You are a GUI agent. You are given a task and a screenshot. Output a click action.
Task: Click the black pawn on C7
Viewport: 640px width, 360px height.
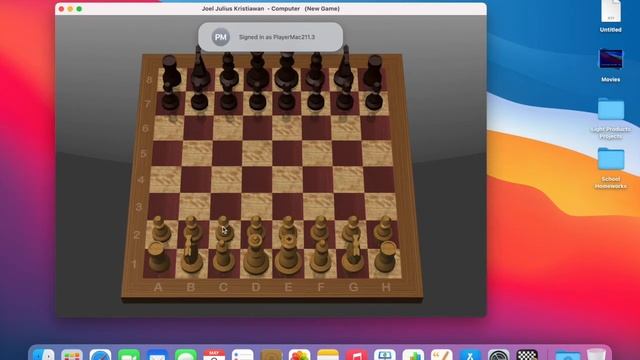(x=228, y=97)
